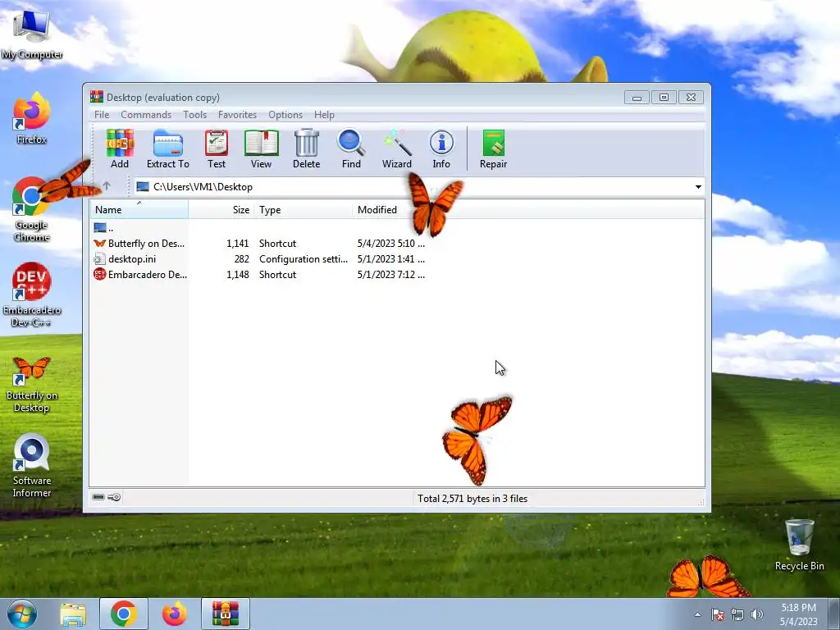Screen dimensions: 840x630
Task: Click 'Configuration setti...' type cell
Action: [304, 258]
